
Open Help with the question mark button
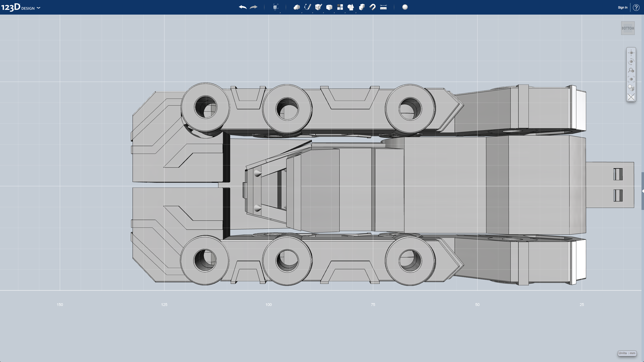click(637, 7)
